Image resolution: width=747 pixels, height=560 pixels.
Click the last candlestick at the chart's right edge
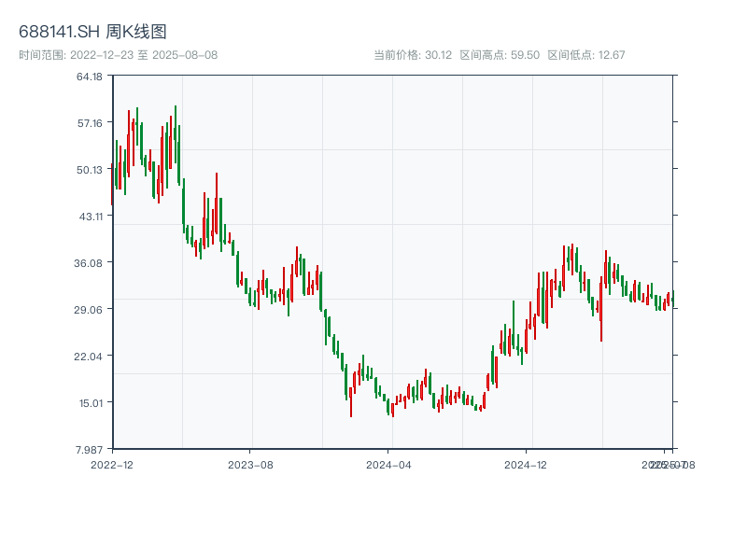[671, 299]
